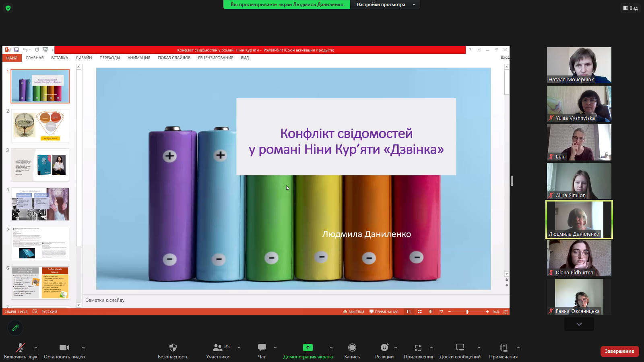The height and width of the screenshot is (362, 644).
Task: Open the Chat panel
Action: 262,348
